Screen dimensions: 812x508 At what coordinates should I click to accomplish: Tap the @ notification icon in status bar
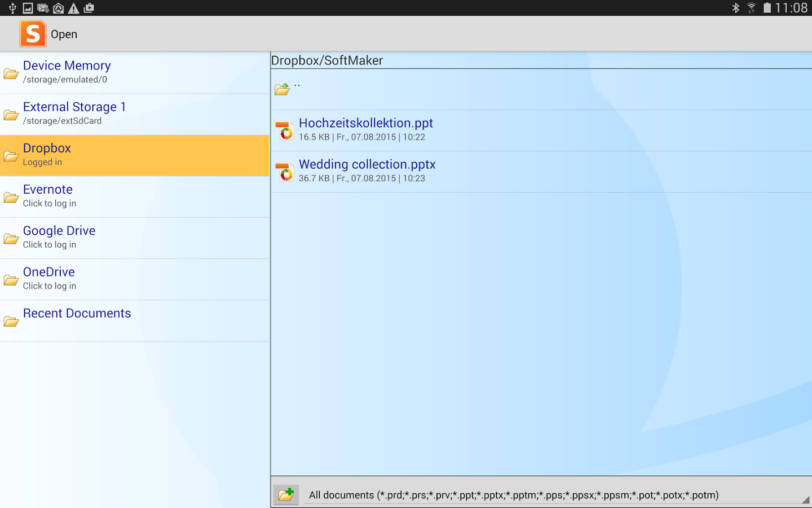58,8
